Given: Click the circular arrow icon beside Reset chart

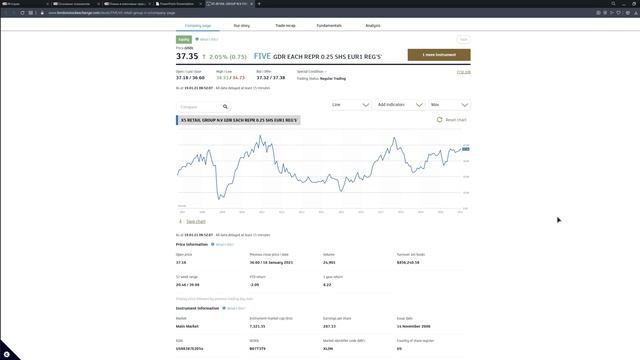Looking at the screenshot, I should pos(440,120).
